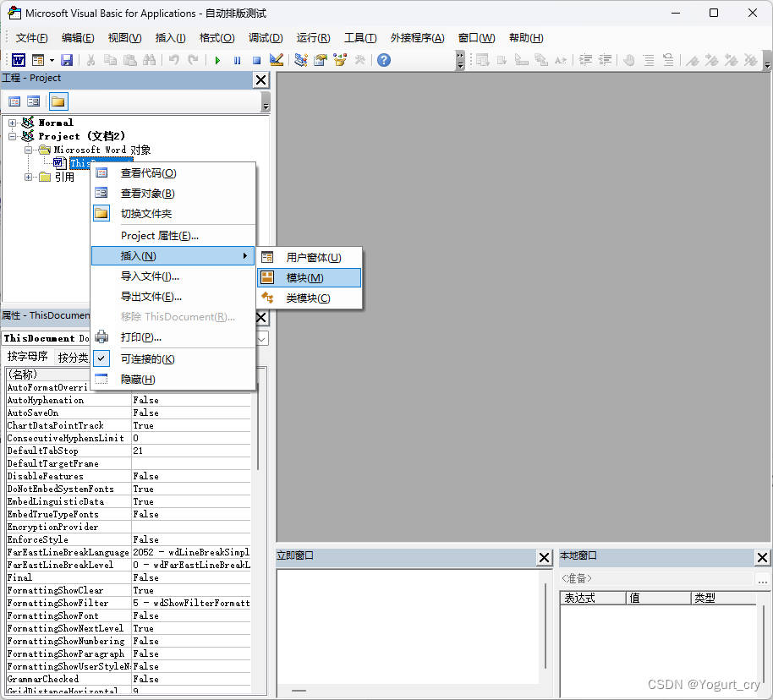Select 类模块(C) in the insert submenu
Viewport: 773px width, 700px height.
click(309, 298)
